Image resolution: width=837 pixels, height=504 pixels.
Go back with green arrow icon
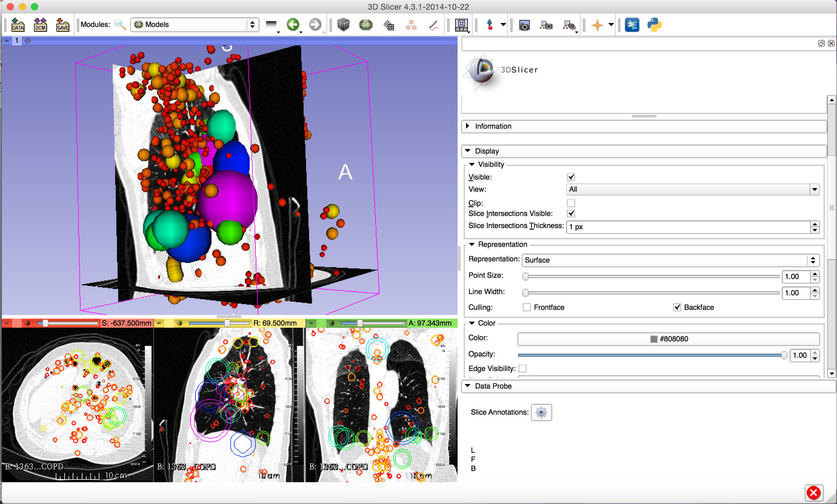pyautogui.click(x=292, y=25)
